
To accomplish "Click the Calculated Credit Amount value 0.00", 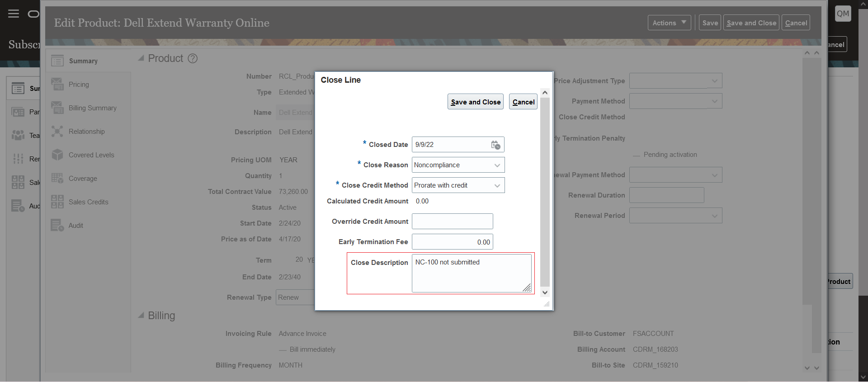I will pos(422,201).
